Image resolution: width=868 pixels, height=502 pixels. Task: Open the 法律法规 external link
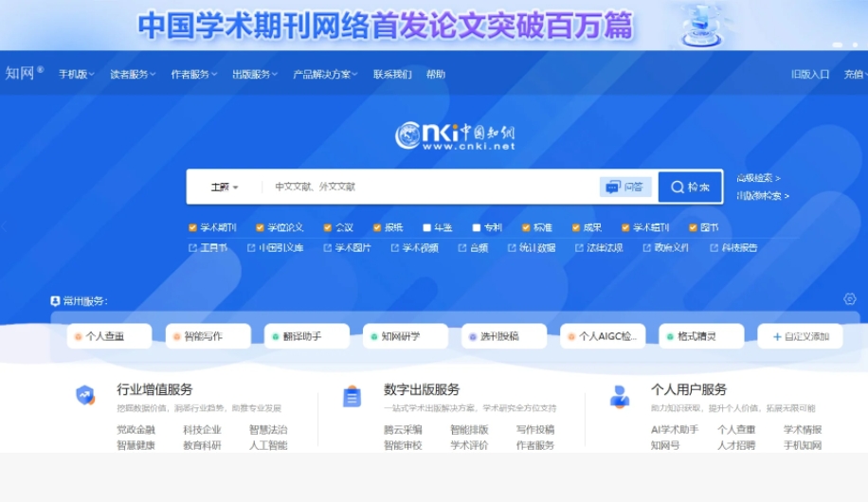tap(599, 248)
